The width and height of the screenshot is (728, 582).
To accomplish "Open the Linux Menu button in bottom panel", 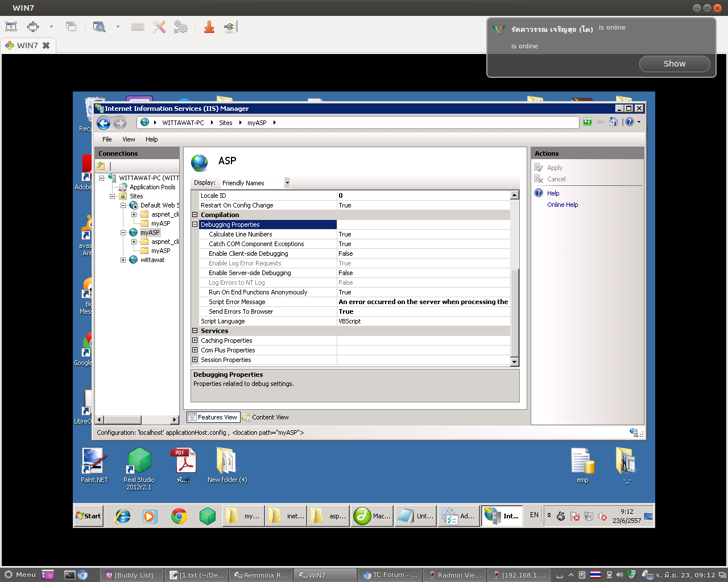I will 20,575.
